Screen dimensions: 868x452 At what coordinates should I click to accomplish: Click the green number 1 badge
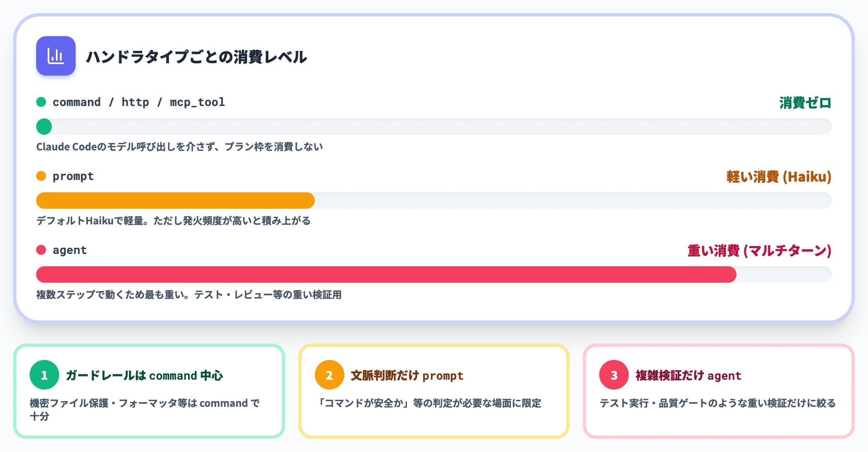(44, 375)
